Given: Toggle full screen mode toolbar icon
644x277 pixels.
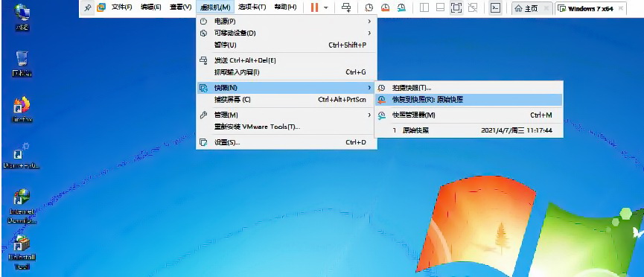Looking at the screenshot, I should (456, 7).
